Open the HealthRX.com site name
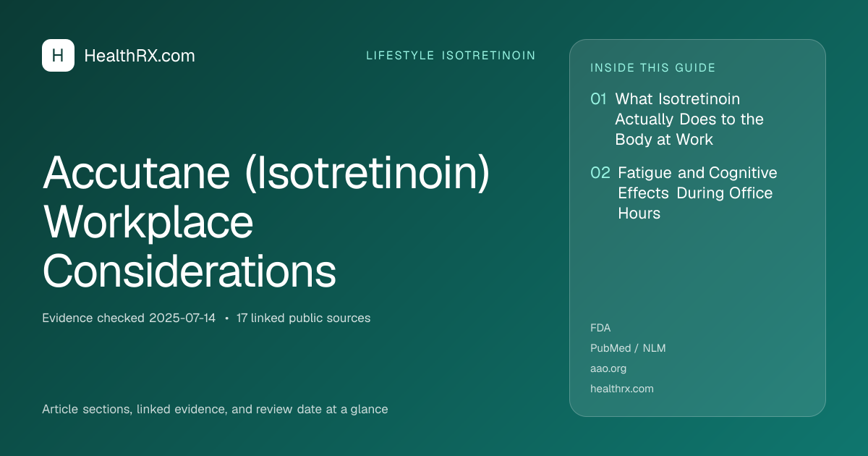Viewport: 868px width, 456px height. point(140,56)
